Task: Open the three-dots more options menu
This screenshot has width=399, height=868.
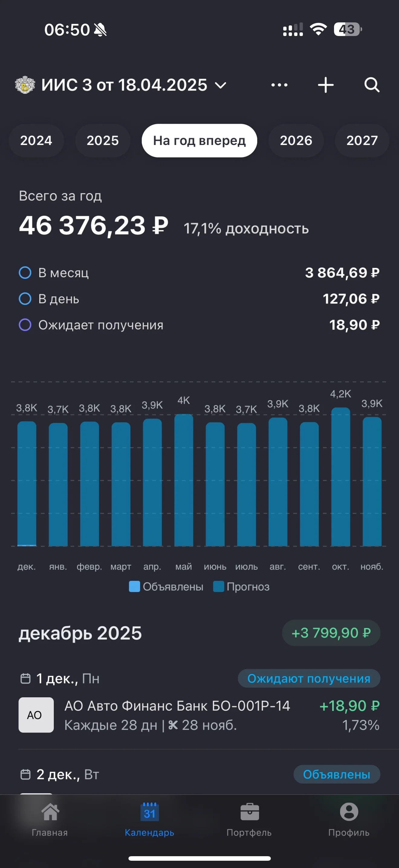Action: coord(279,85)
